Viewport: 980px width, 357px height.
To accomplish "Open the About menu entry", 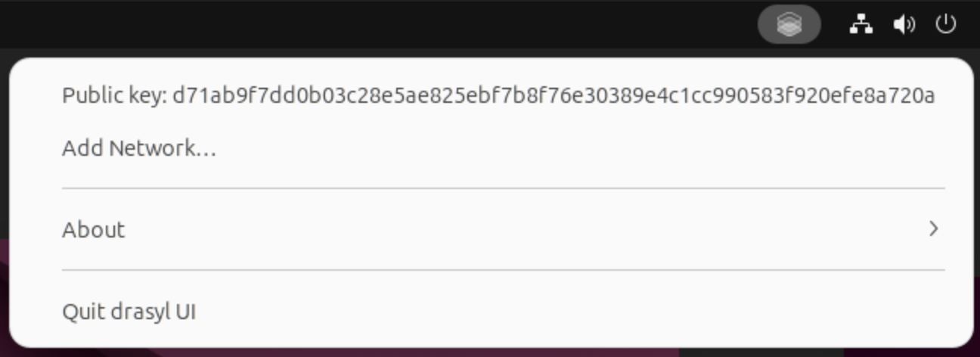I will coord(94,229).
